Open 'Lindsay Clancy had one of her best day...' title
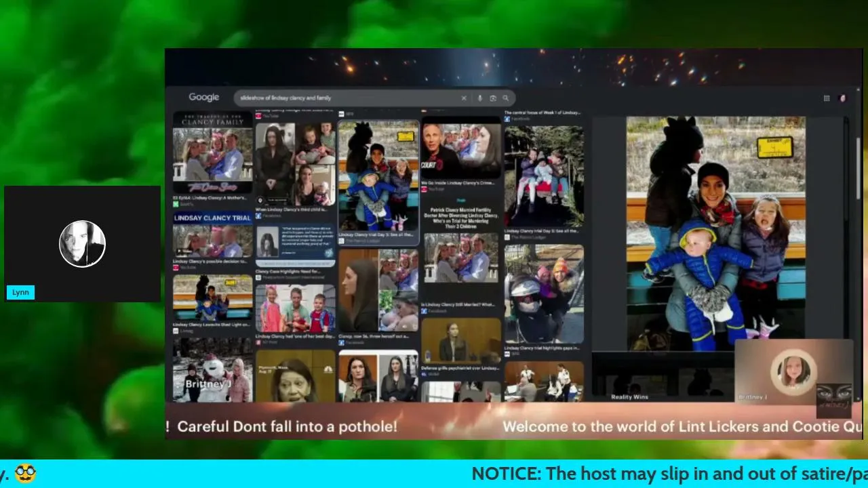The width and height of the screenshot is (868, 488). pyautogui.click(x=295, y=336)
